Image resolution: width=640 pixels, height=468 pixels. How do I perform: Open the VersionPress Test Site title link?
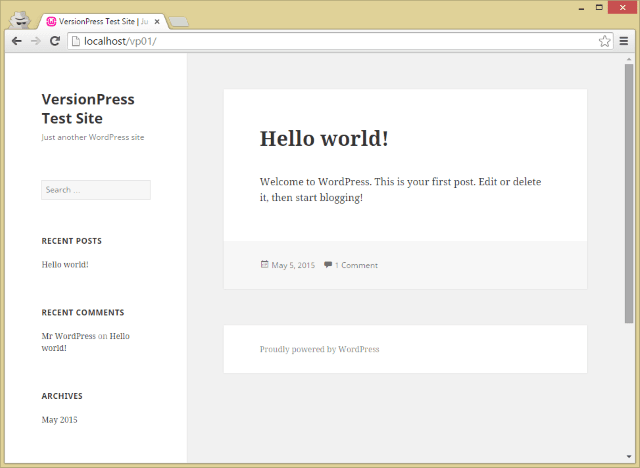88,109
